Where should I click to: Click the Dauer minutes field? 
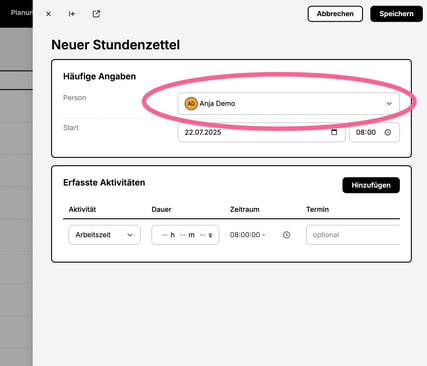pos(187,235)
